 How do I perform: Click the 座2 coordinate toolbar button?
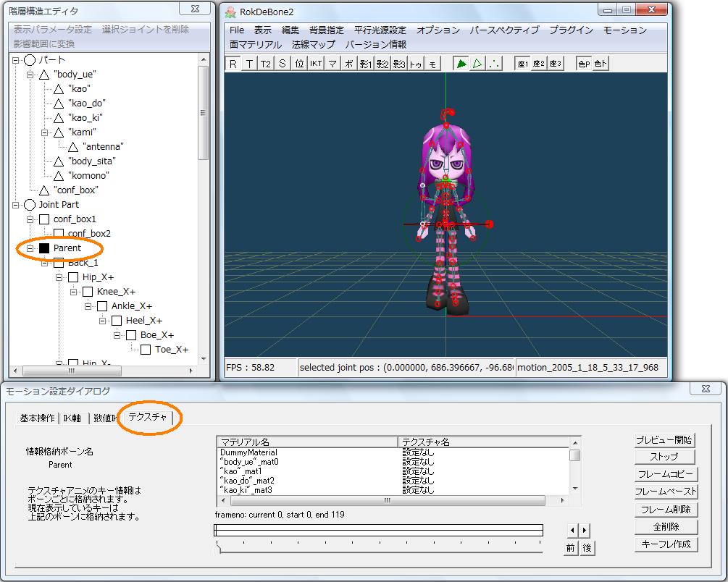[x=538, y=64]
